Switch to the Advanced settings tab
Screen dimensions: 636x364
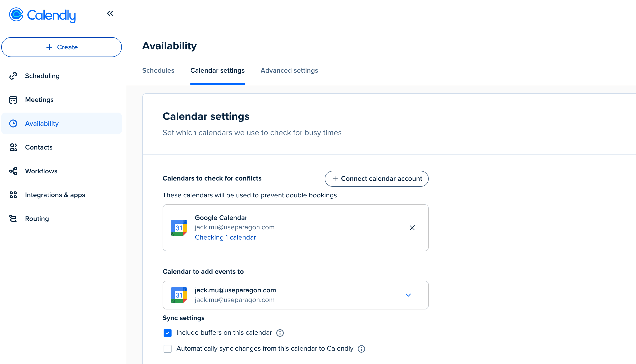coord(289,70)
